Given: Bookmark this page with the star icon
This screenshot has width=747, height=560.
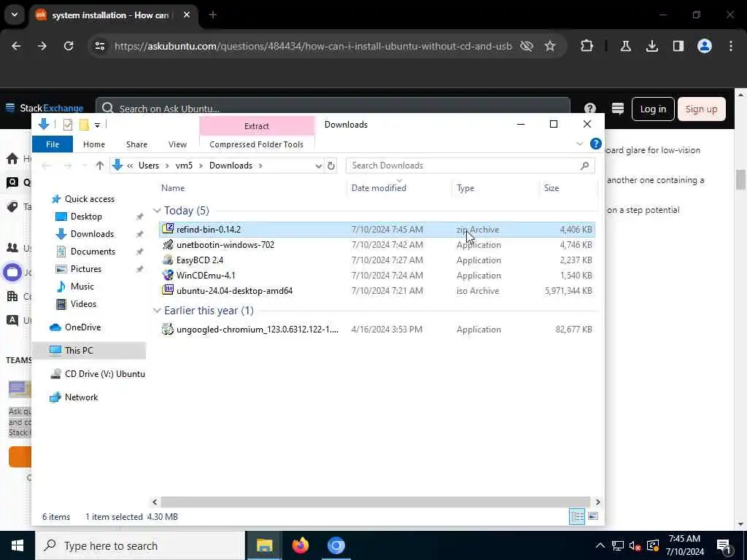Looking at the screenshot, I should [x=550, y=46].
